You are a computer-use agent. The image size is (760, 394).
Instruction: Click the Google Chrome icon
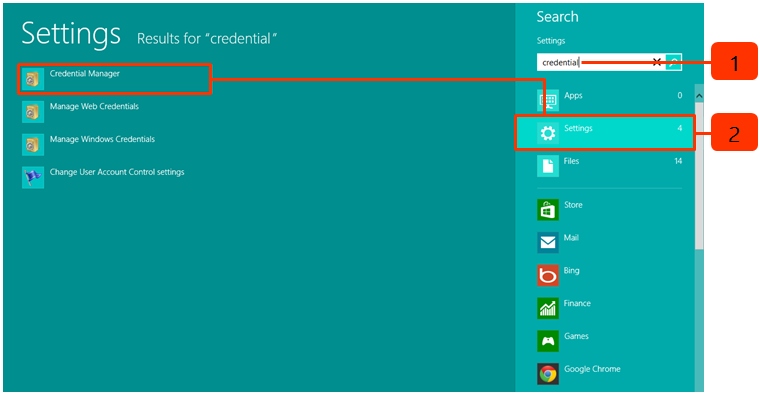(x=548, y=374)
